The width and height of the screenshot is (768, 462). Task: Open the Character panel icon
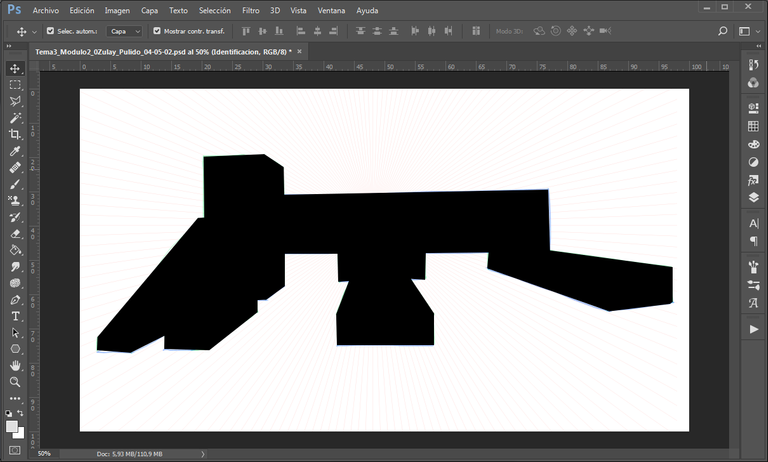753,223
